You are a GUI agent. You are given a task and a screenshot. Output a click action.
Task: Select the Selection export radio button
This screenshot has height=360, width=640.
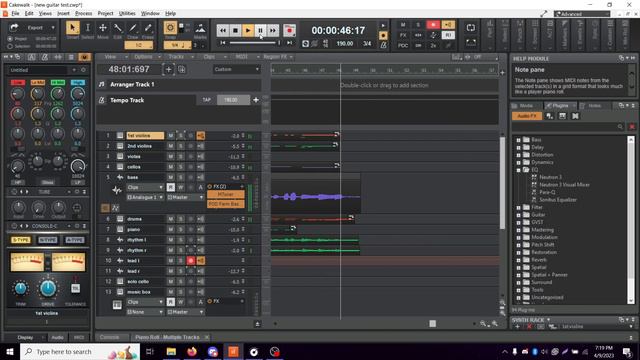pyautogui.click(x=10, y=46)
